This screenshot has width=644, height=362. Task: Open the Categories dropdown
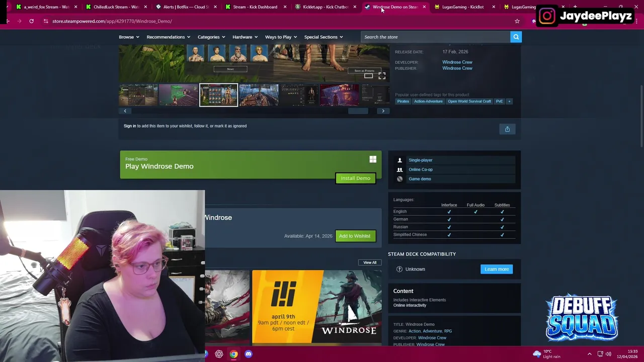click(x=211, y=37)
